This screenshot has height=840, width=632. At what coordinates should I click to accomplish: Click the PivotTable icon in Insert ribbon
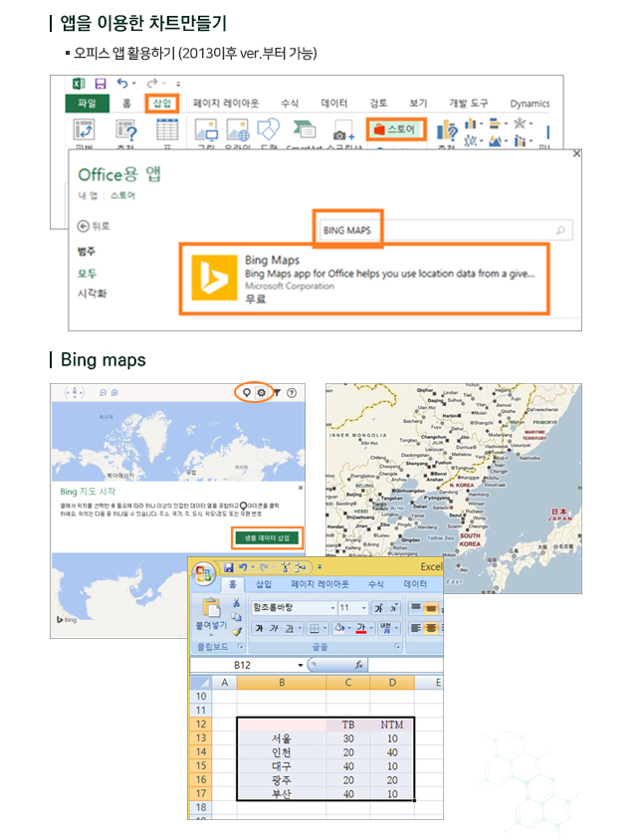[x=84, y=130]
